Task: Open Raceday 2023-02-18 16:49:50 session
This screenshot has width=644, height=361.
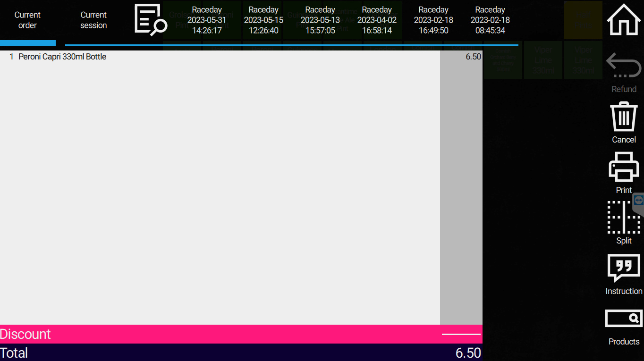Action: click(433, 20)
